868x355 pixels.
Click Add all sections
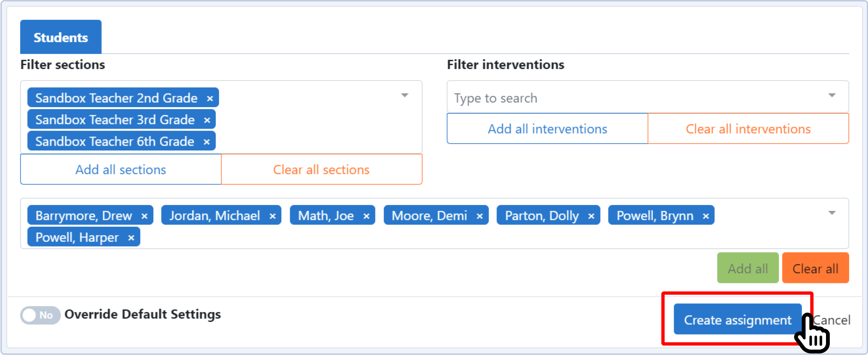tap(121, 169)
